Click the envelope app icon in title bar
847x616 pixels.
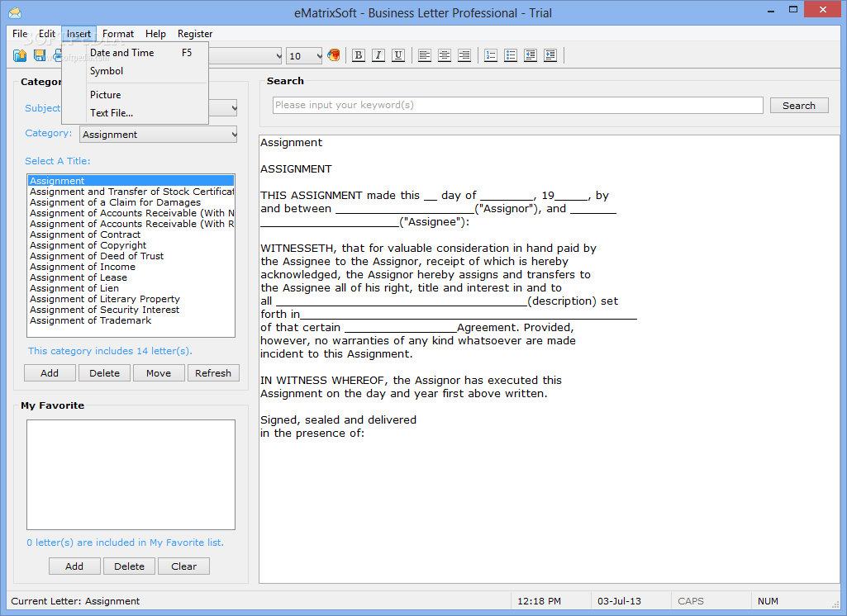[15, 12]
